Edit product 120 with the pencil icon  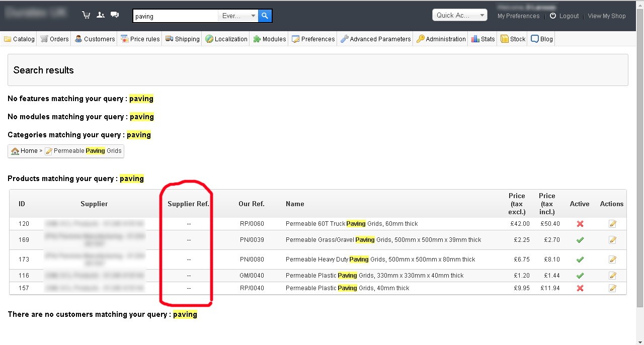pos(612,224)
